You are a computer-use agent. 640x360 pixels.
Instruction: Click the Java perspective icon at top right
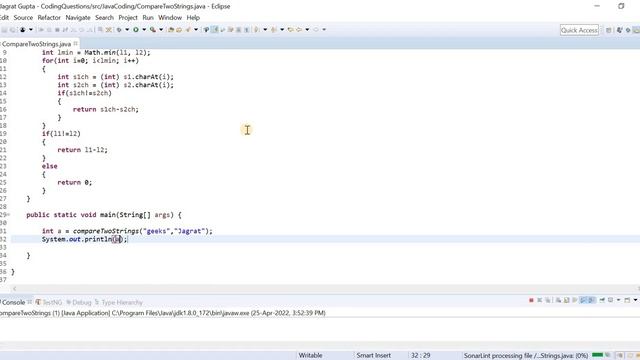click(620, 30)
